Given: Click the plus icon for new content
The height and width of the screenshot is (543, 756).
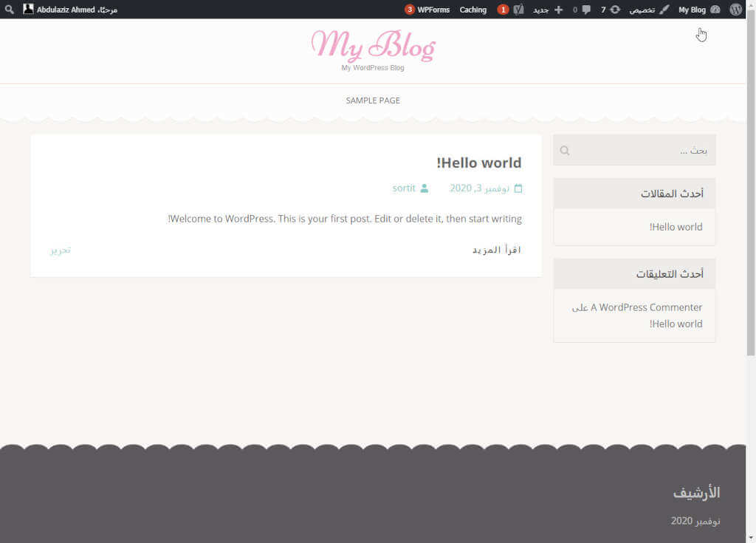Looking at the screenshot, I should 559,9.
